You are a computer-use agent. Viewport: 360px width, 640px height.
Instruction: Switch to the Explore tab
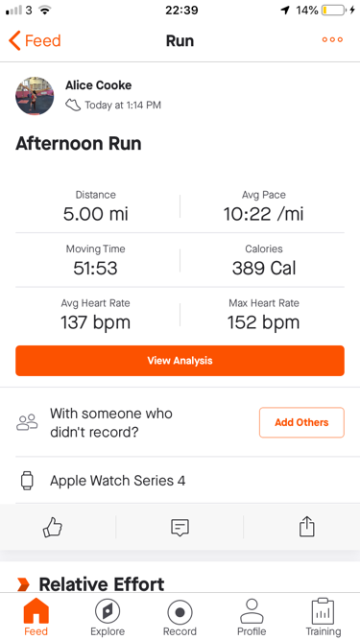pos(107,617)
